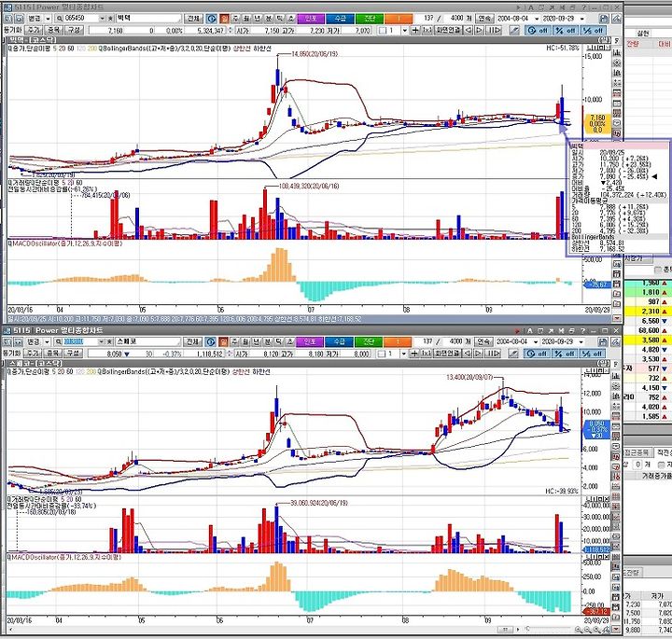Tick the checkbox in right panel below popup
Image resolution: width=672 pixels, height=639 pixels.
click(658, 270)
